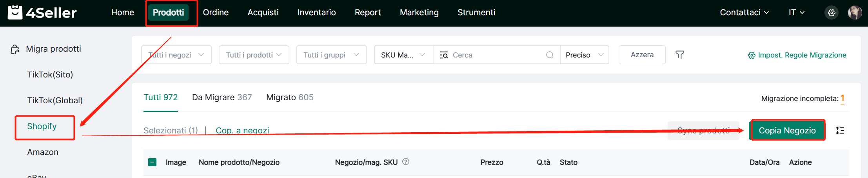Switch to the Da Migrare tab

coord(222,97)
